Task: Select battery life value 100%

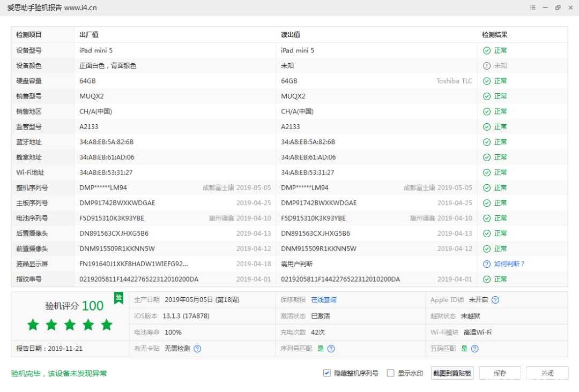Action: coord(173,332)
